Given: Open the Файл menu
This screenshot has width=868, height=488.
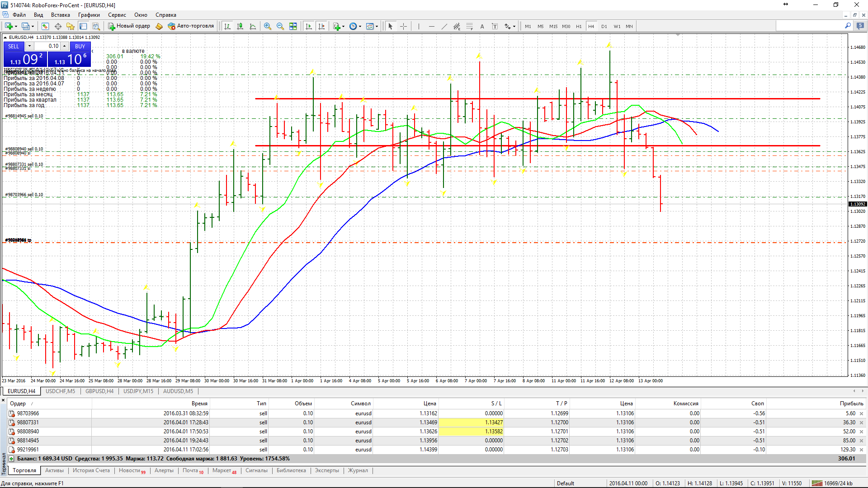Looking at the screenshot, I should (19, 15).
